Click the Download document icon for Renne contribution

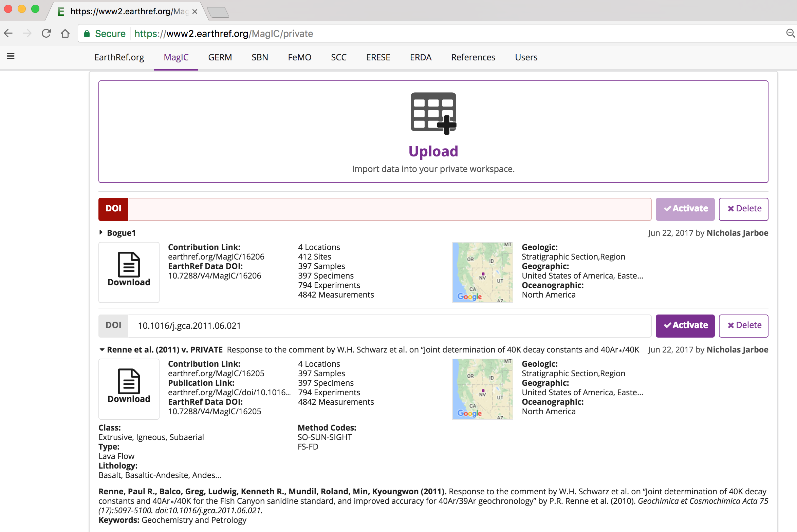(129, 382)
